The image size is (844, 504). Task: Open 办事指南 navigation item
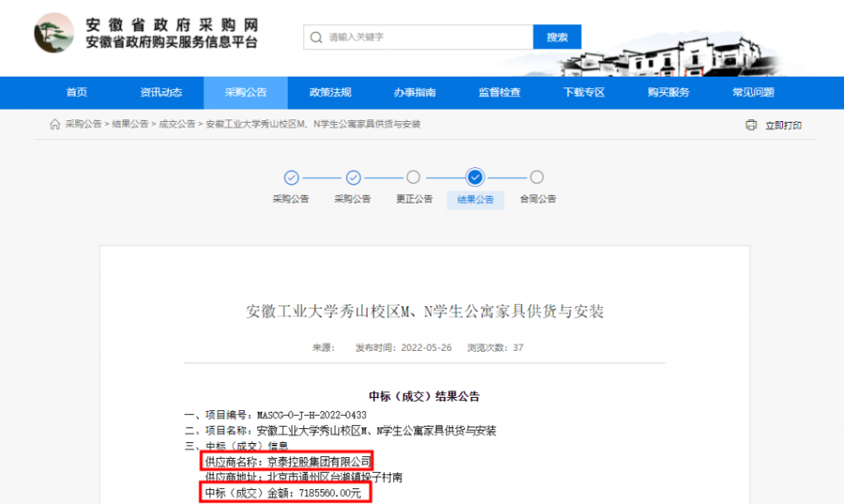click(415, 92)
